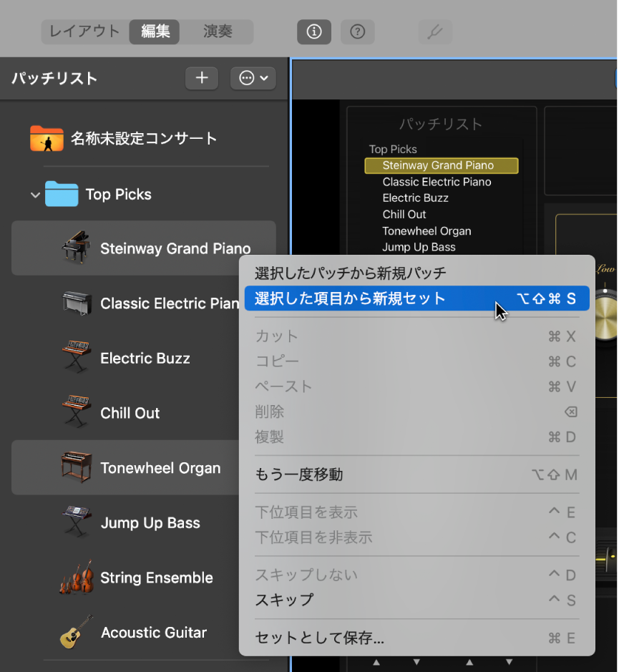
Task: Click the Tonewheel Organ instrument icon
Action: 76,467
